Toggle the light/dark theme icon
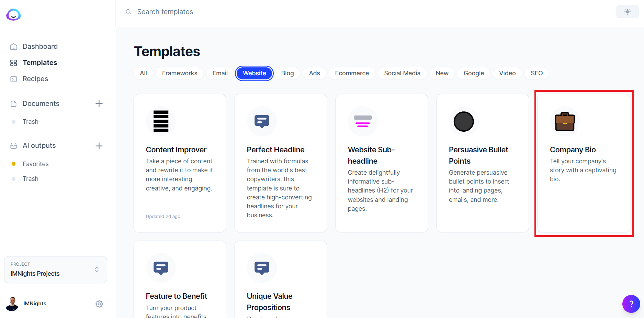 coord(627,12)
